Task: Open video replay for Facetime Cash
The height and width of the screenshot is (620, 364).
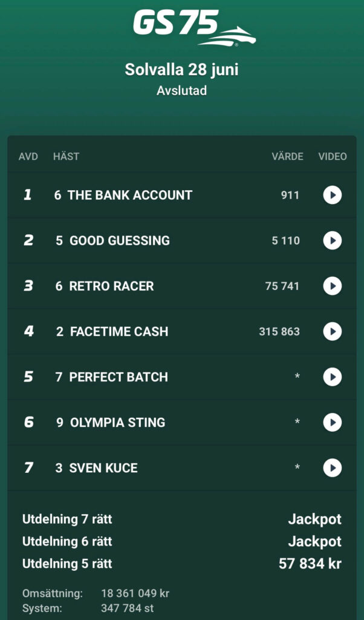Action: (x=333, y=331)
